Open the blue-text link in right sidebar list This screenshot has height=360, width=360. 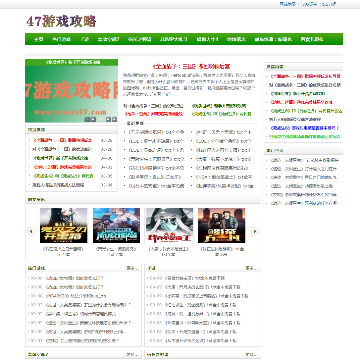point(305,128)
